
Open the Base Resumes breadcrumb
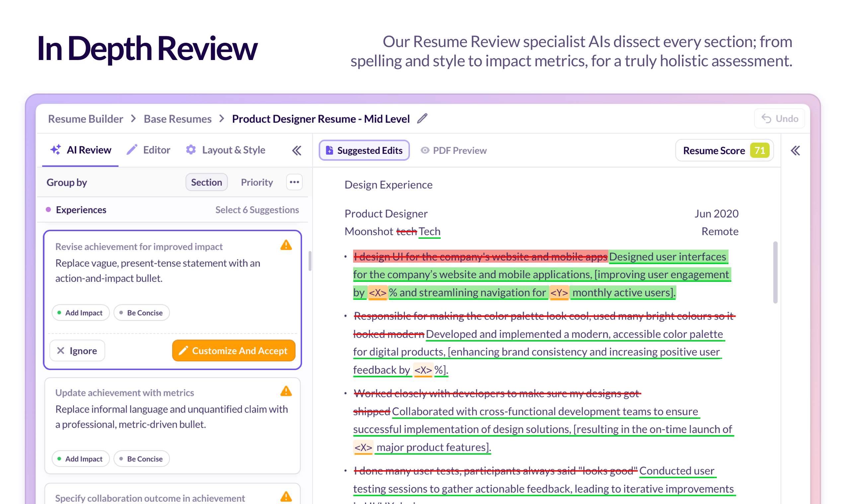point(178,118)
